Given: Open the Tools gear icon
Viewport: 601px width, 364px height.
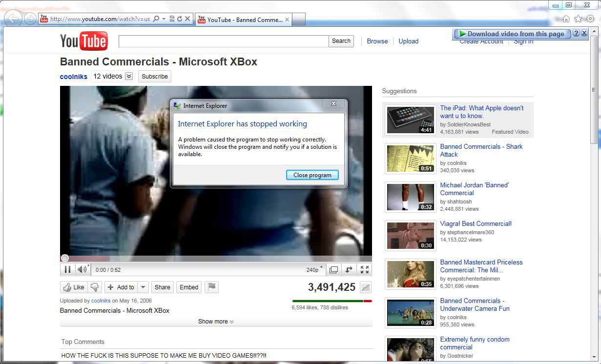Looking at the screenshot, I should click(590, 19).
